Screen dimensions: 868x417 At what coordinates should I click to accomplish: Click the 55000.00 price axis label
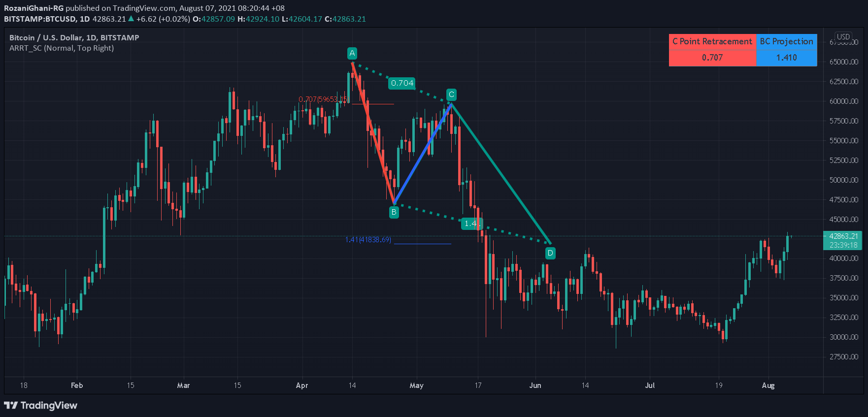[x=844, y=140]
